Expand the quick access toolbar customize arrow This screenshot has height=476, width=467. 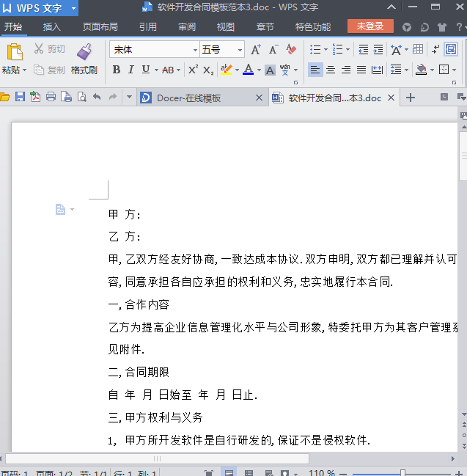pyautogui.click(x=129, y=97)
